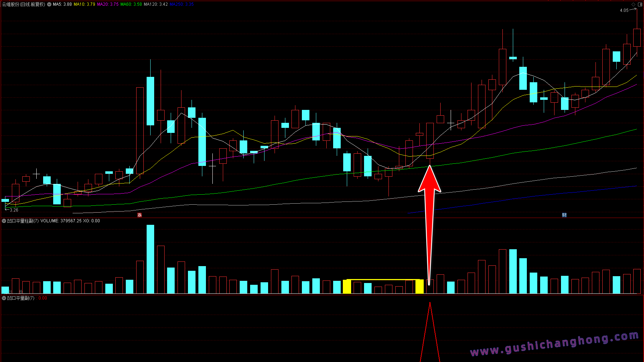Click the 4.05 high price label
Screen dimensions: 644x362
(x=624, y=10)
